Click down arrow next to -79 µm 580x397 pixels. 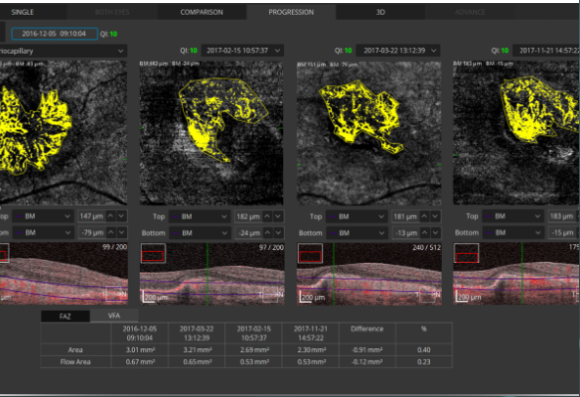pos(121,233)
